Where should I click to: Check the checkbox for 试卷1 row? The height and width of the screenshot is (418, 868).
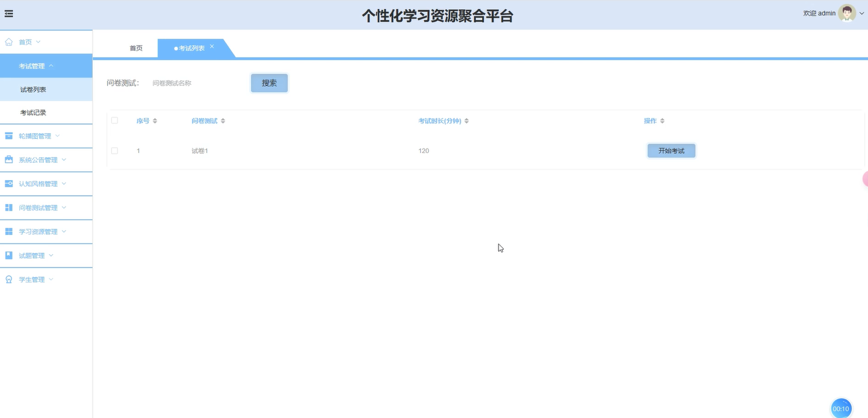(114, 151)
